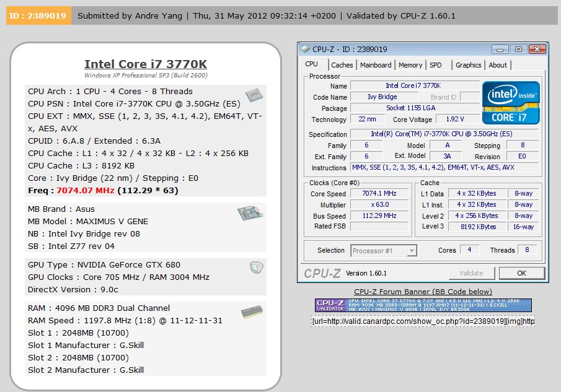Switch to the Caches tab

(x=342, y=64)
